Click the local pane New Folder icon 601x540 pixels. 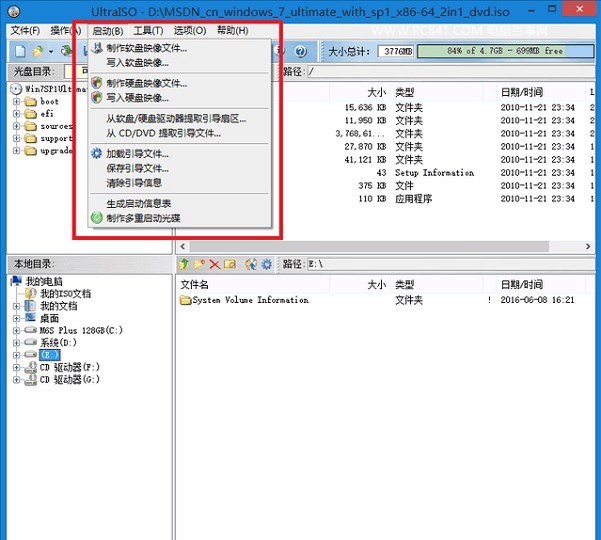click(199, 264)
